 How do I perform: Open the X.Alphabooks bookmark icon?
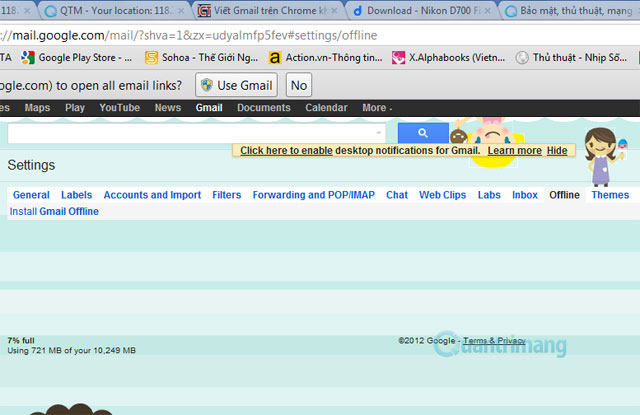pos(398,58)
